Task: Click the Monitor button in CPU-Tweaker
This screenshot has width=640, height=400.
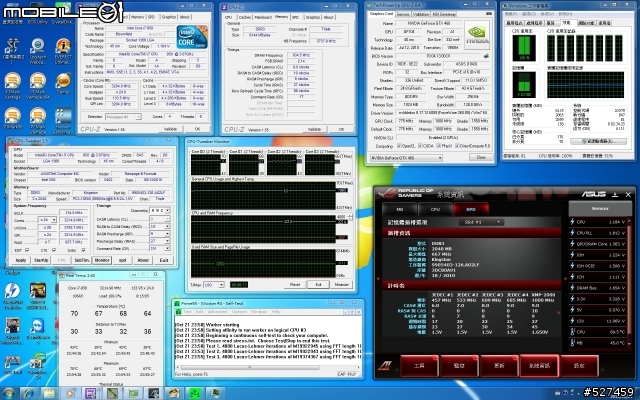Action: [102, 260]
